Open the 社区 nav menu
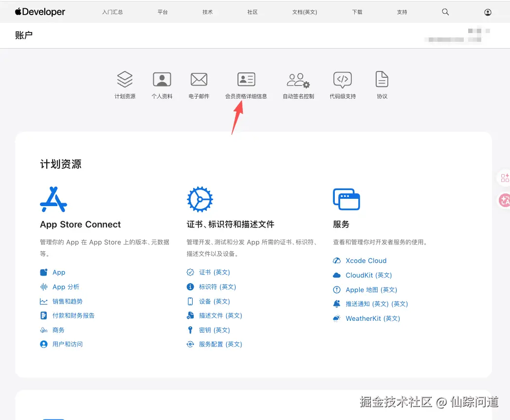510x420 pixels. click(253, 12)
